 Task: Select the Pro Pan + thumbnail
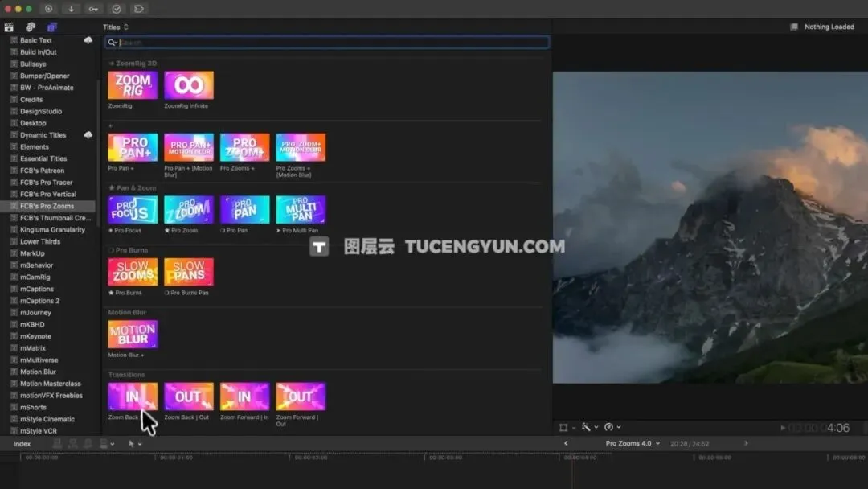pos(133,147)
